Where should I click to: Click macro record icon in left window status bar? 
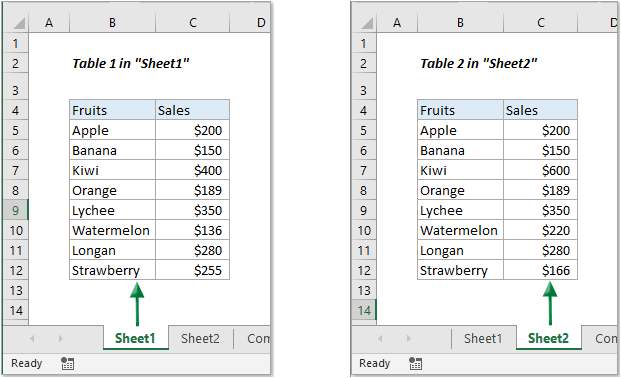pos(67,363)
